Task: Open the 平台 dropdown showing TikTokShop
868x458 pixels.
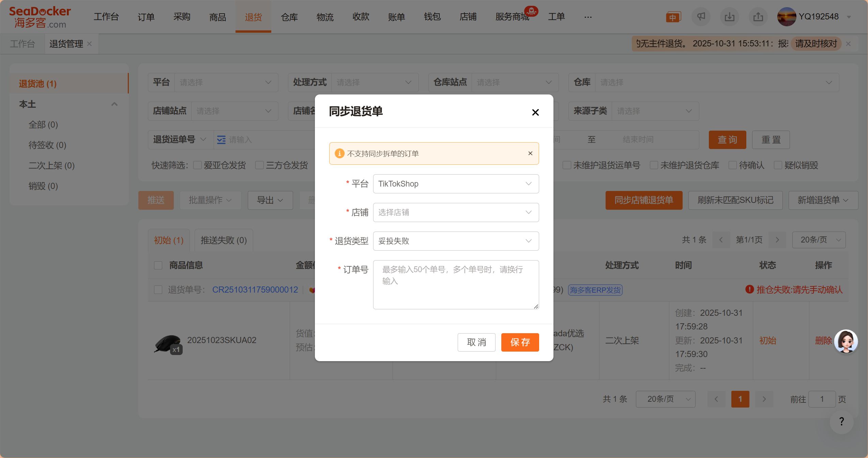Action: click(x=456, y=184)
